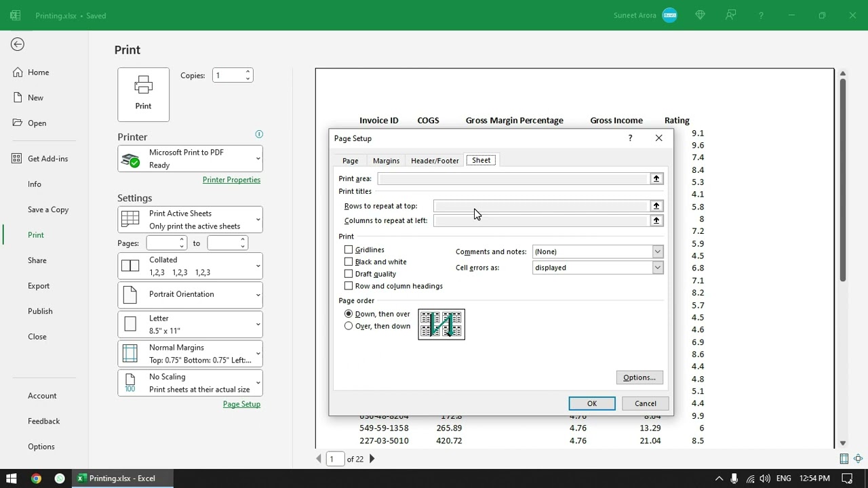Collapse Print area range selector icon
This screenshot has height=488, width=868.
(x=656, y=178)
